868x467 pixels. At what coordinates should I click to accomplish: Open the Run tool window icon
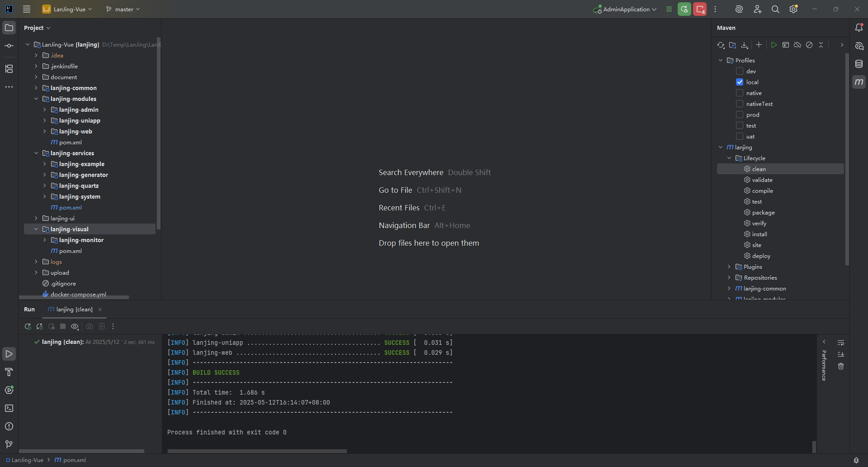[x=9, y=354]
